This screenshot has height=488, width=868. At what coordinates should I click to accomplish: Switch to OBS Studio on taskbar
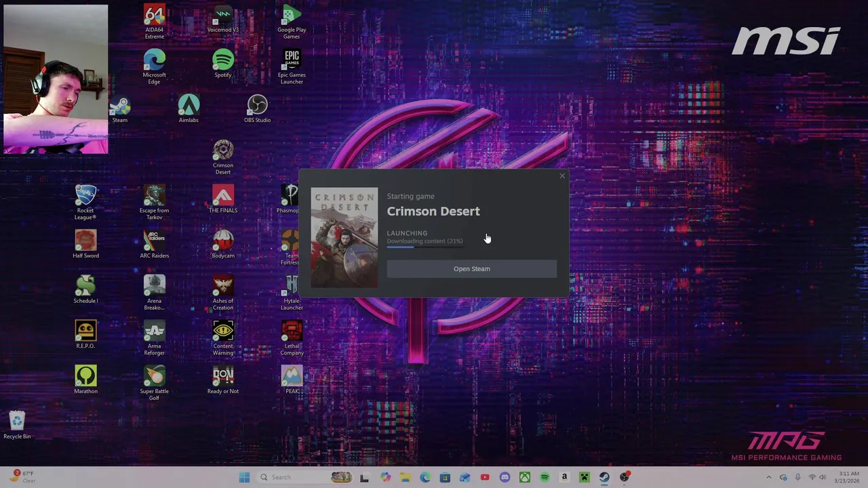(x=625, y=477)
